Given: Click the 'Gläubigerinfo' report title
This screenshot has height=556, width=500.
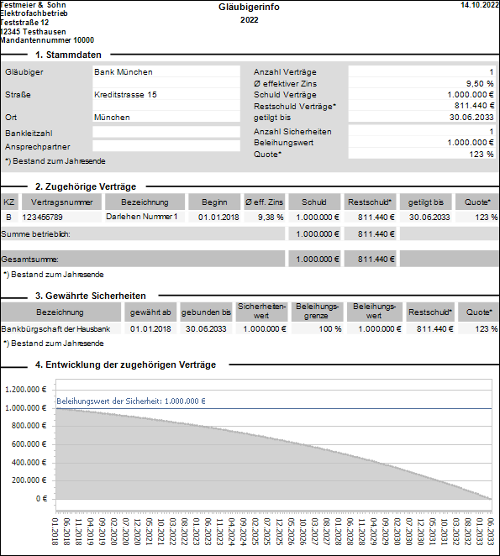Looking at the screenshot, I should coord(249,7).
